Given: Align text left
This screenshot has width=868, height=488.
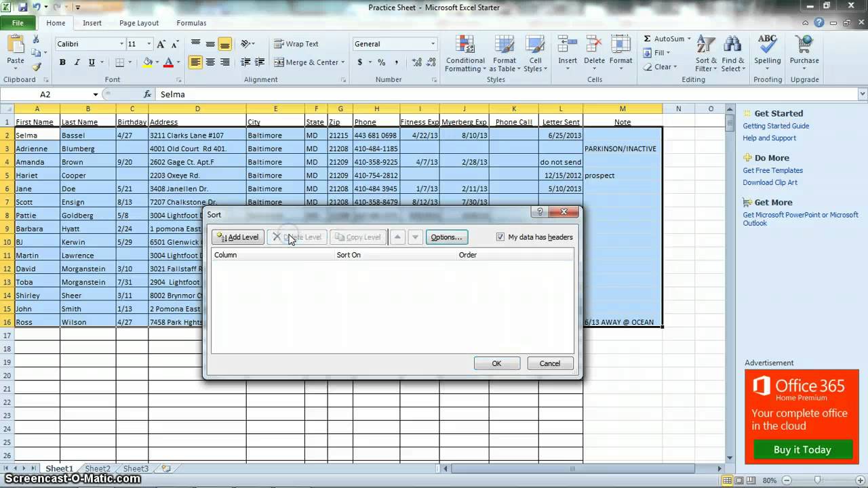Looking at the screenshot, I should tap(195, 62).
